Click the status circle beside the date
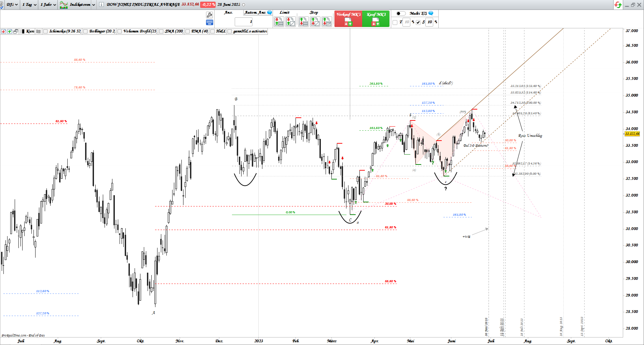The width and height of the screenshot is (644, 345). [244, 4]
